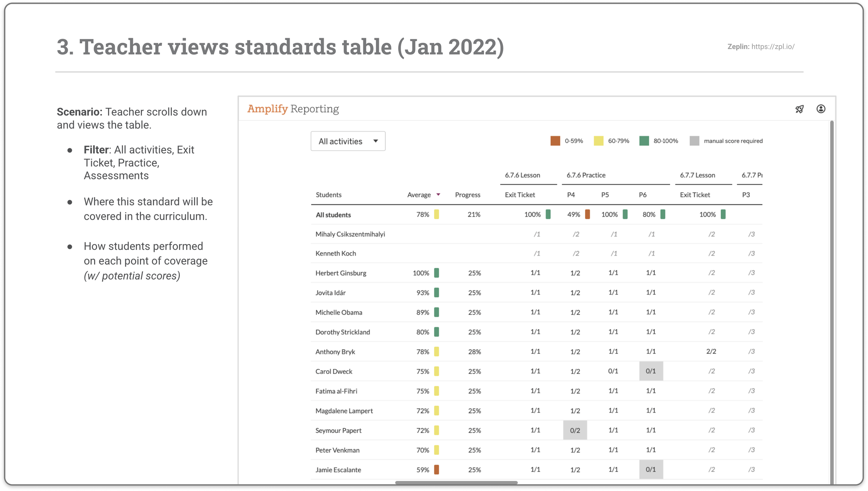
Task: Select the 6.7.6 Practice column group
Action: tap(586, 175)
